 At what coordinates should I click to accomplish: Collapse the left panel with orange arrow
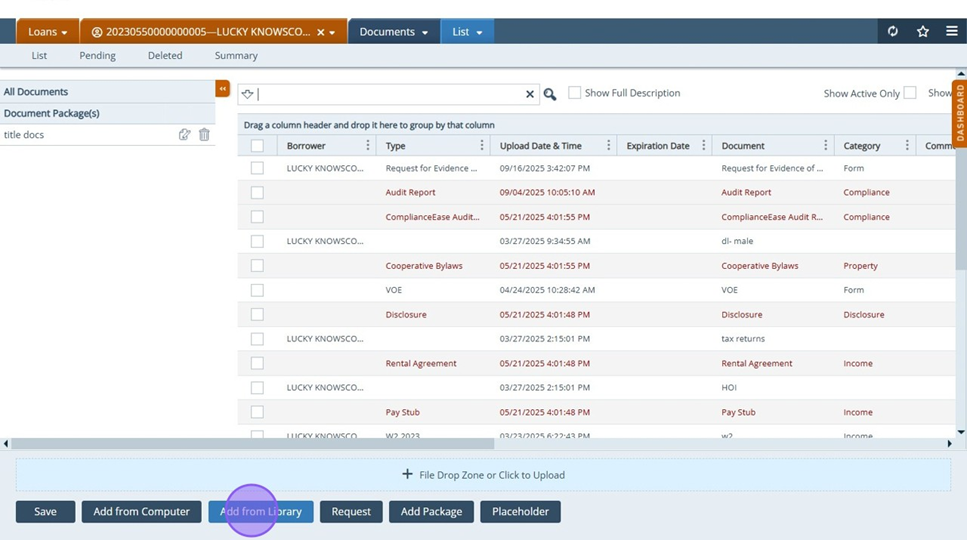[x=223, y=89]
